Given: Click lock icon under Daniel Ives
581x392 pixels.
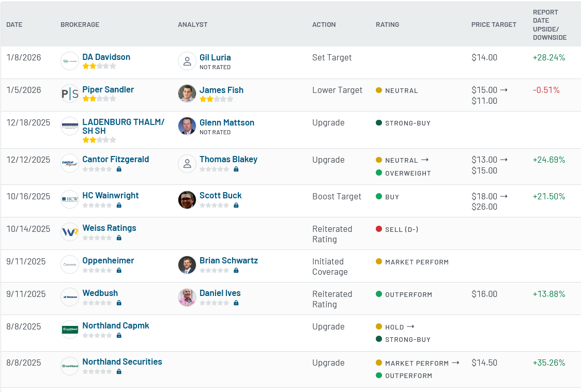Looking at the screenshot, I should 236,303.
